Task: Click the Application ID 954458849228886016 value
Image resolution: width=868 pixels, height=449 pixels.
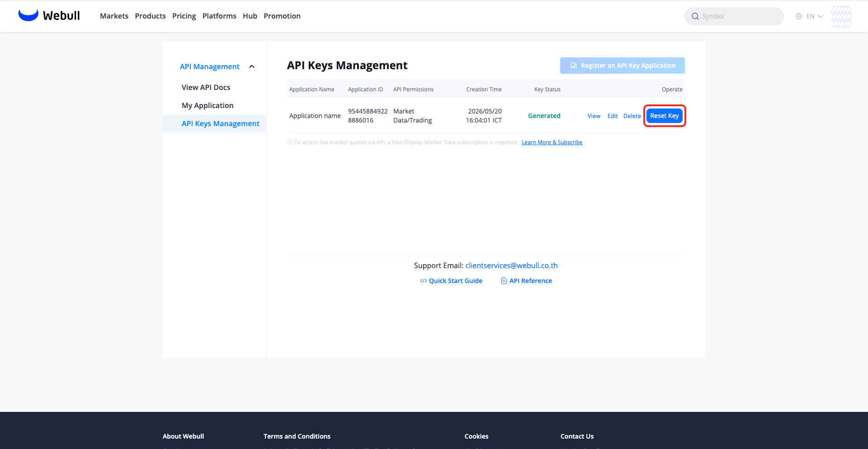Action: coord(368,116)
